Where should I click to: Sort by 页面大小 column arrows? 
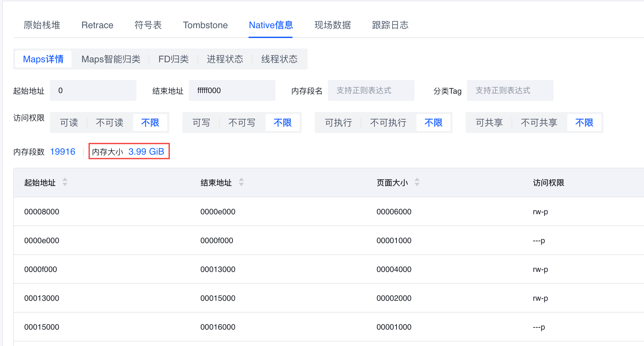(417, 182)
